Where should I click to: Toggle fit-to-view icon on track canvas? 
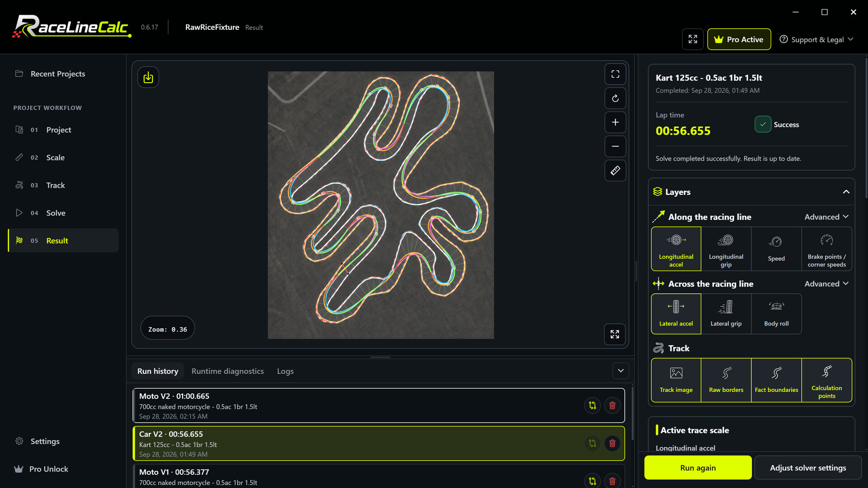click(x=615, y=74)
